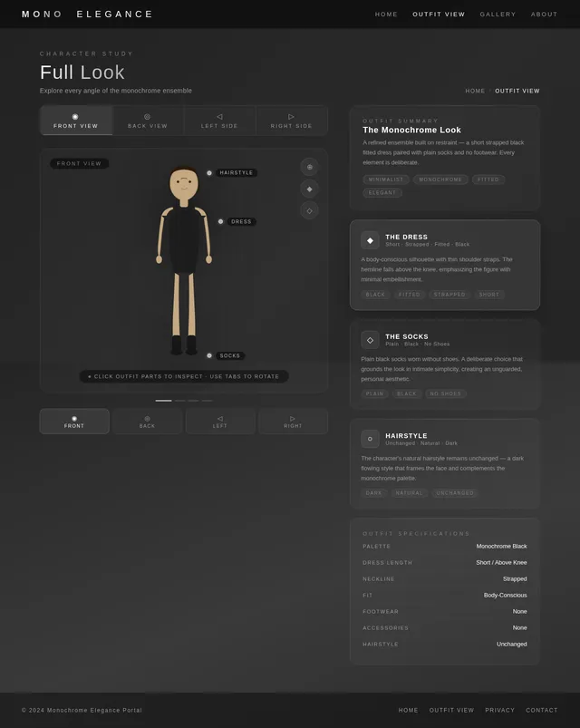Screen dimensions: 580x728
Task: Click the crosshair icon in the viewer
Action: point(309,167)
